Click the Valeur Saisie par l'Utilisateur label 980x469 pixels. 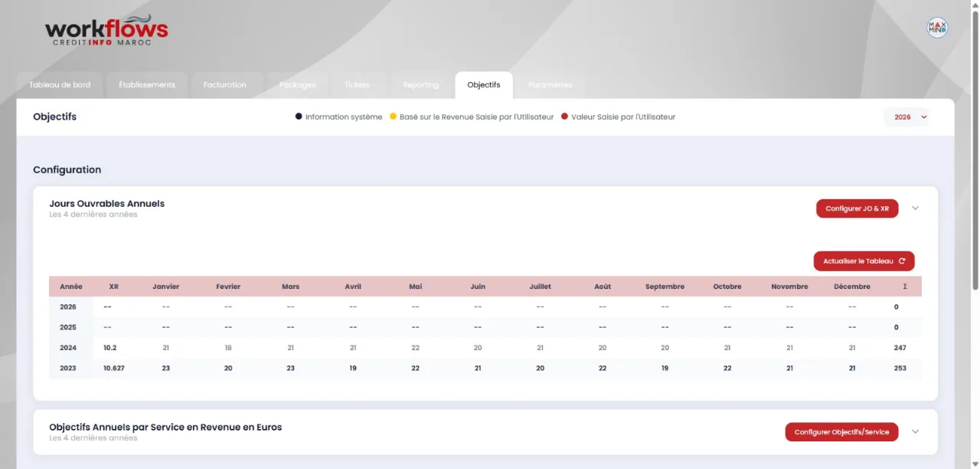point(623,117)
